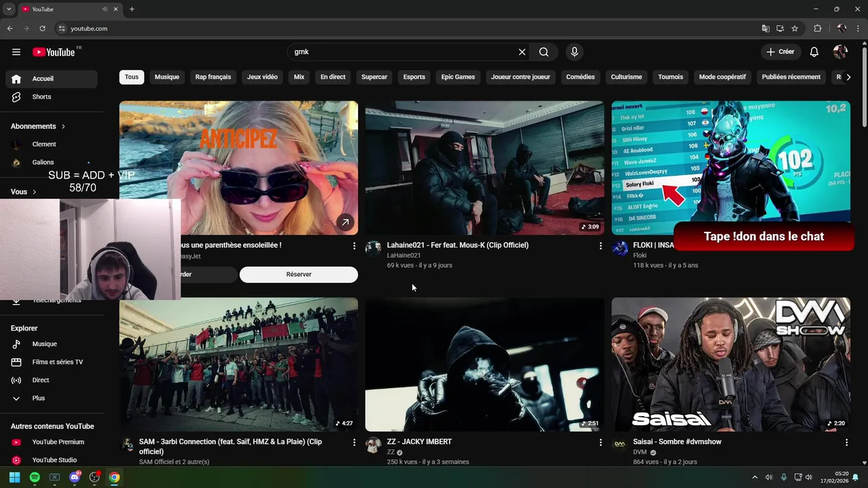Screen dimensions: 868x488
Task: Open Spotify from the taskbar
Action: tap(35, 477)
